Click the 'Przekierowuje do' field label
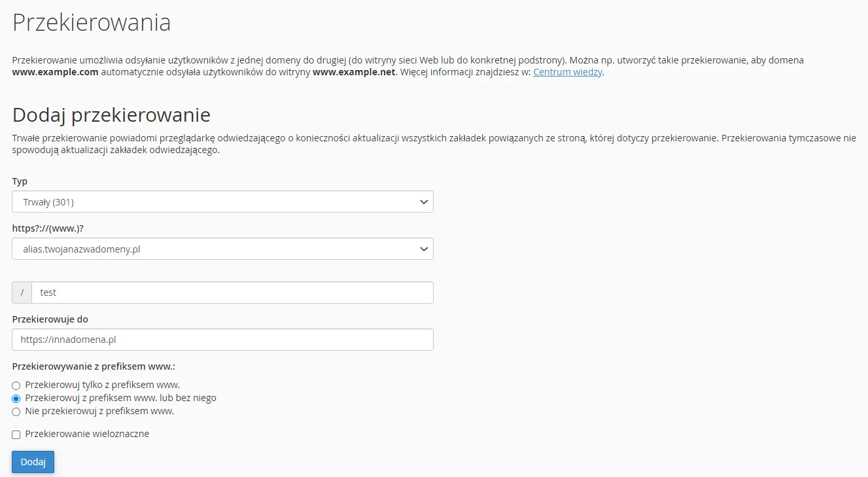868x477 pixels. (x=50, y=319)
